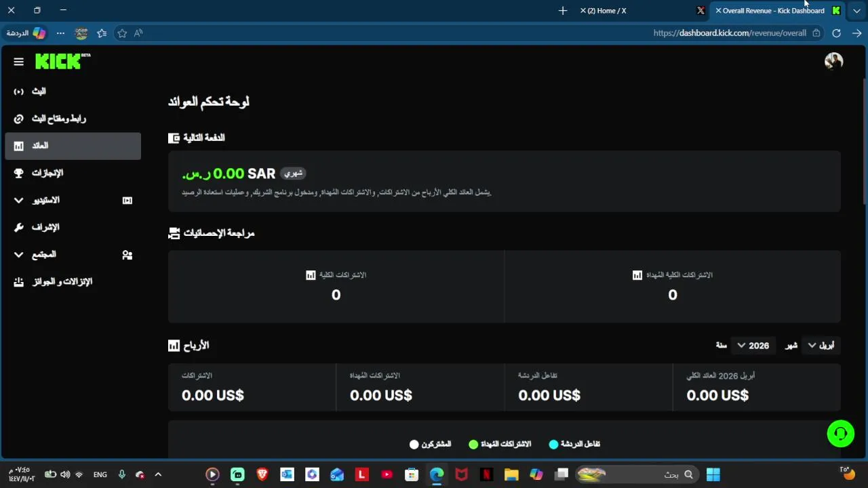Viewport: 868px width, 488px height.
Task: Open the browser three-dots menu
Action: click(x=60, y=33)
